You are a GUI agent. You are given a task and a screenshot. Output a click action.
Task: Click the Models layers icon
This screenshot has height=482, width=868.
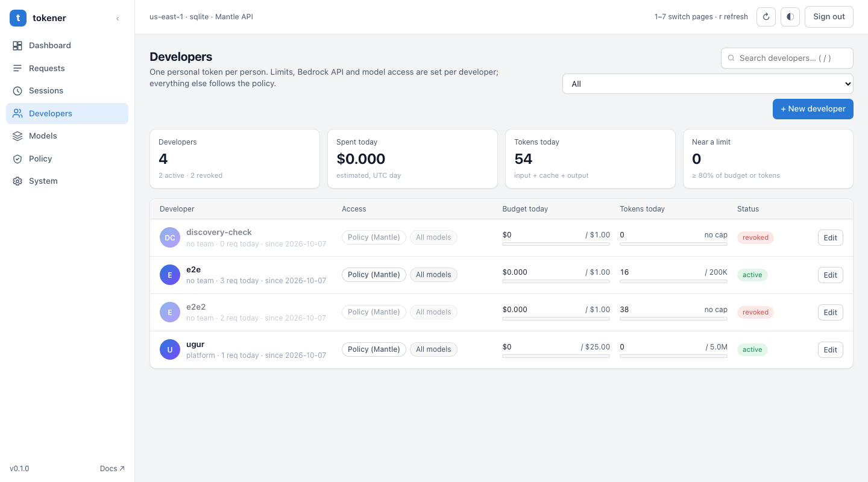point(17,136)
